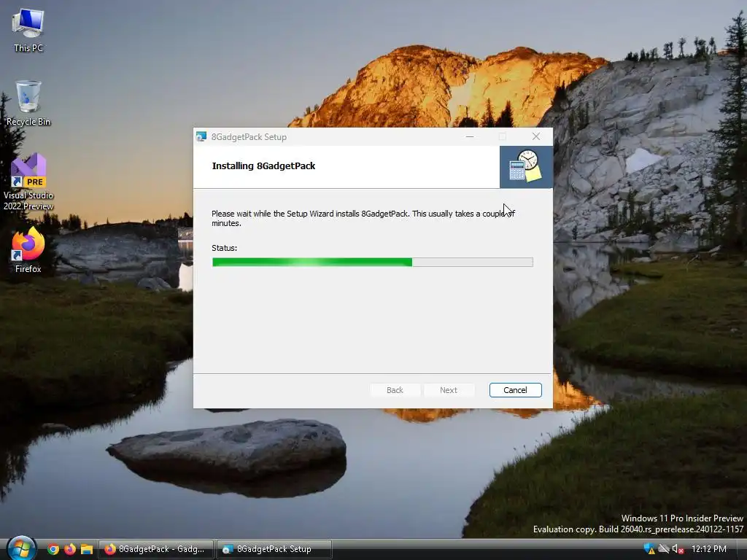Click the greyed-out Back button
747x560 pixels.
pos(395,390)
